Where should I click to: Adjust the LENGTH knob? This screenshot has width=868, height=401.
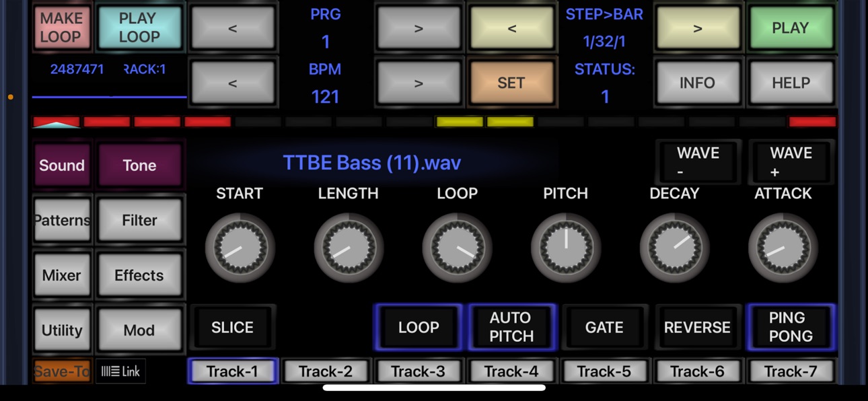pos(349,248)
